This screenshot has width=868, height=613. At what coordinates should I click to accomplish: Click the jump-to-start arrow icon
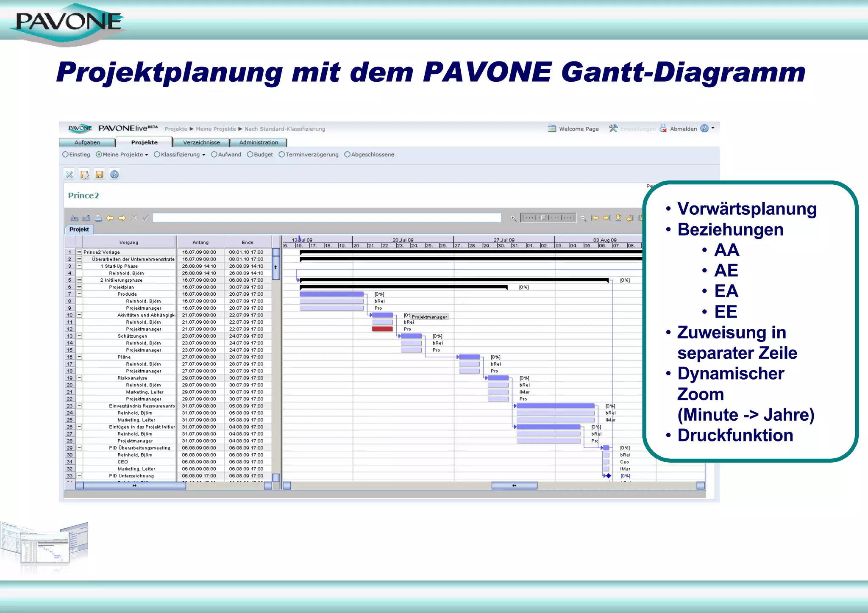(x=595, y=218)
